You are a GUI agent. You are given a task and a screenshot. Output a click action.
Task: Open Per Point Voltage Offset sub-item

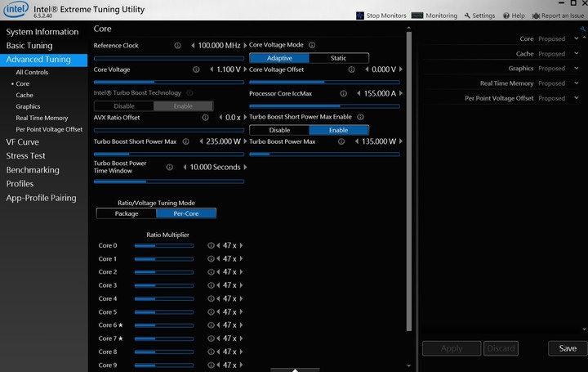(49, 129)
